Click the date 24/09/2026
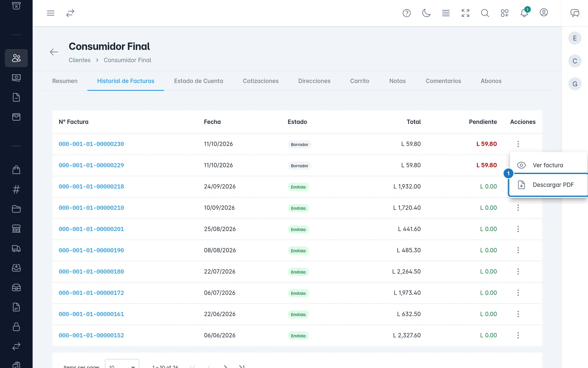Image resolution: width=588 pixels, height=368 pixels. 220,186
